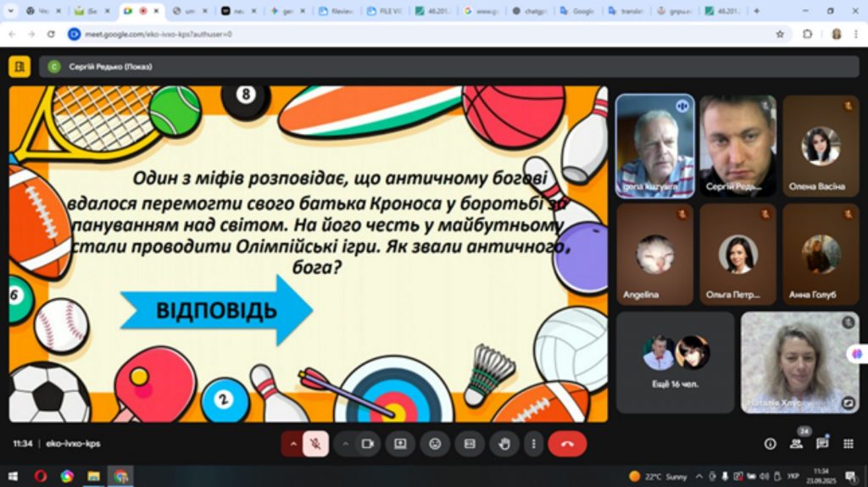
Task: Open the activities grid icon
Action: (x=848, y=444)
